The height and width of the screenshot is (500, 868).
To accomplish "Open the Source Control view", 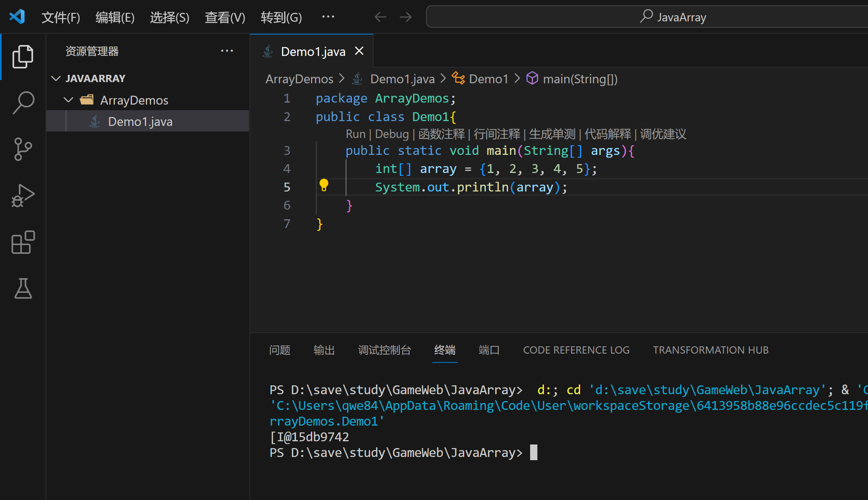I will (x=23, y=149).
